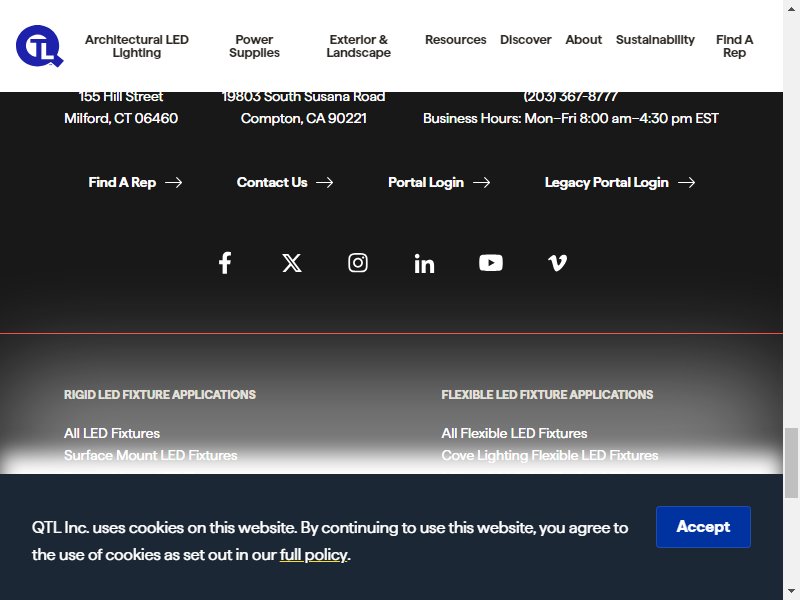Open Discover menu in header
This screenshot has width=800, height=600.
(526, 40)
